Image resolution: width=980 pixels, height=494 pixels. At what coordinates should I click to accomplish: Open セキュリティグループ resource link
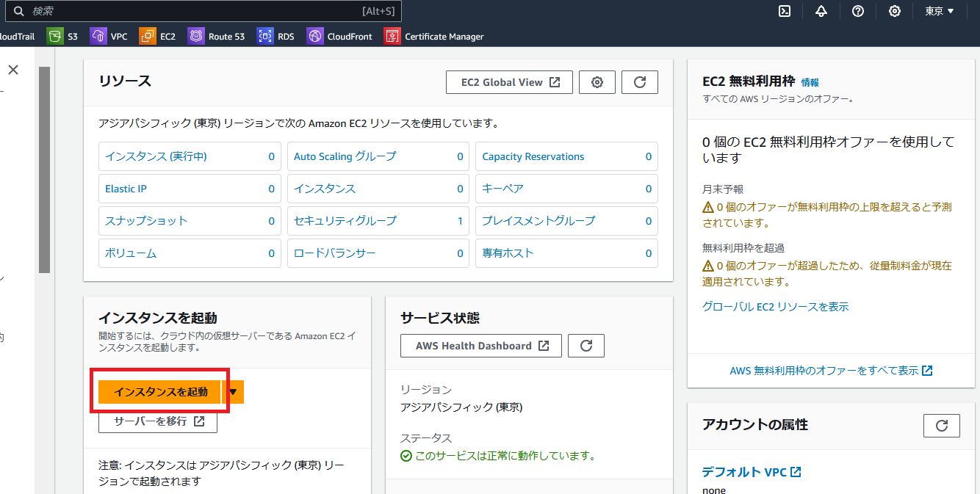[x=345, y=221]
